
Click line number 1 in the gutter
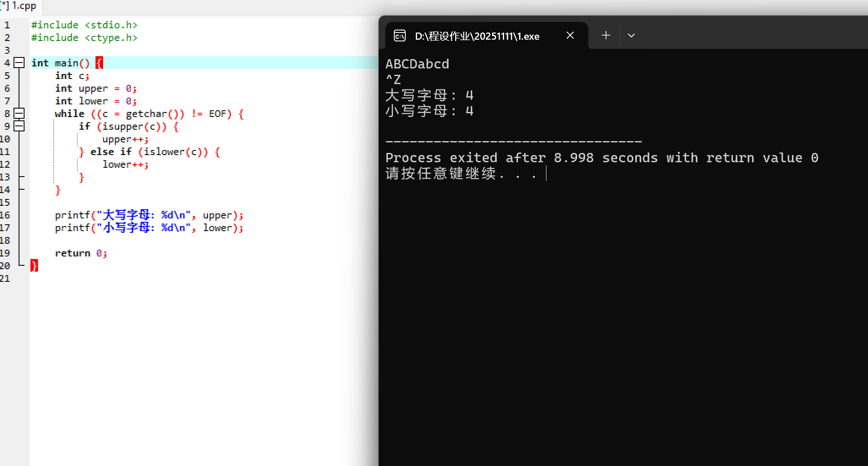[x=7, y=25]
